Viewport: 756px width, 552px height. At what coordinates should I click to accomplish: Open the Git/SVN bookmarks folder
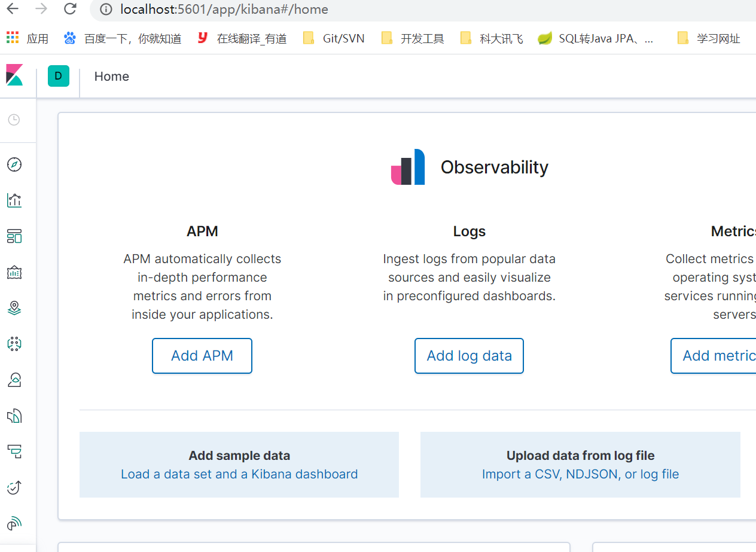point(334,38)
